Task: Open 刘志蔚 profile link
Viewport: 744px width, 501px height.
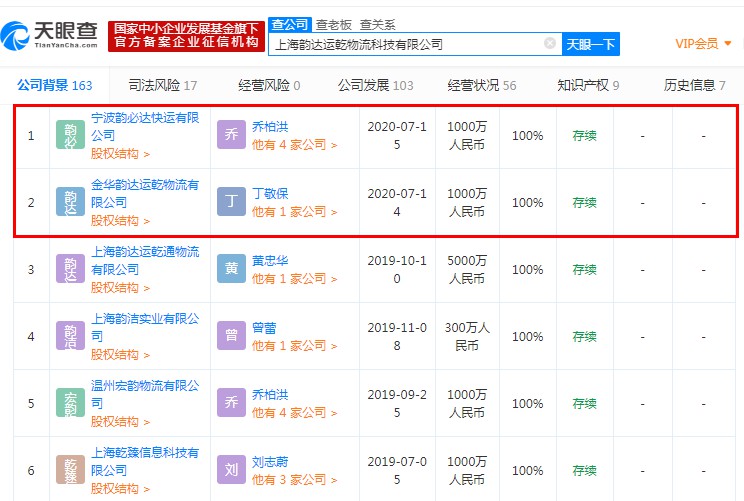Action: tap(270, 462)
